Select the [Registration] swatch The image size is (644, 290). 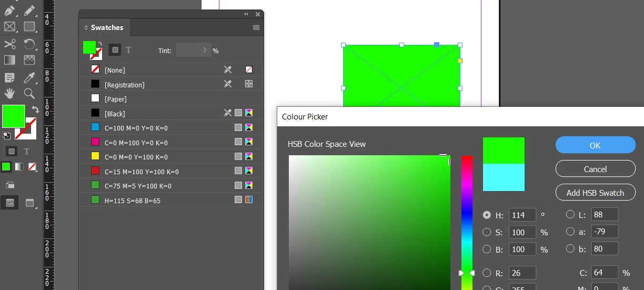[171, 84]
